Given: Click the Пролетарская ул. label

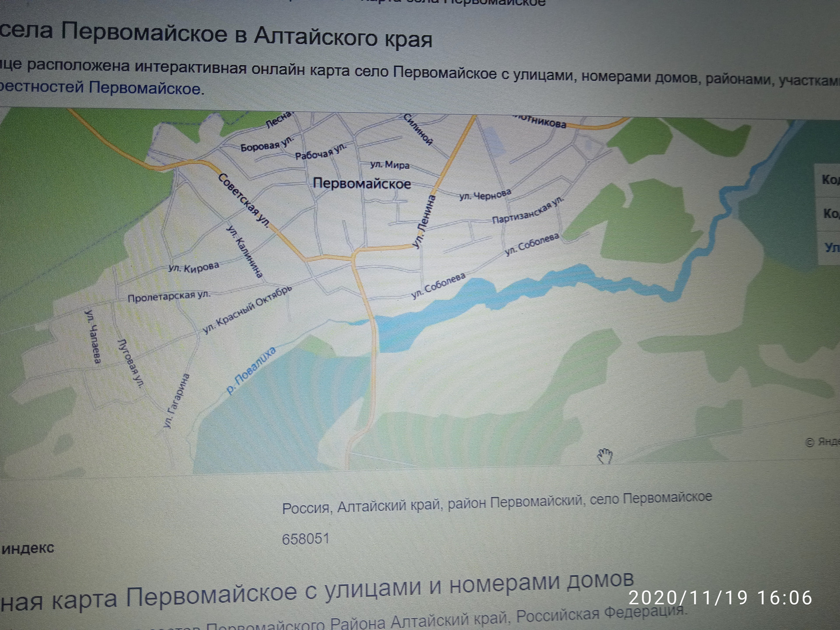Looking at the screenshot, I should point(168,297).
